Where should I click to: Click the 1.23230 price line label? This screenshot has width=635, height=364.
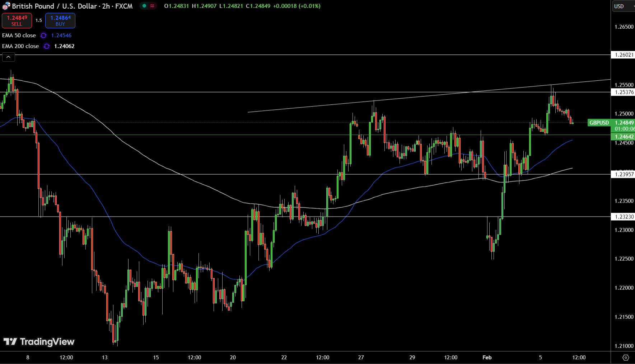coord(623,217)
